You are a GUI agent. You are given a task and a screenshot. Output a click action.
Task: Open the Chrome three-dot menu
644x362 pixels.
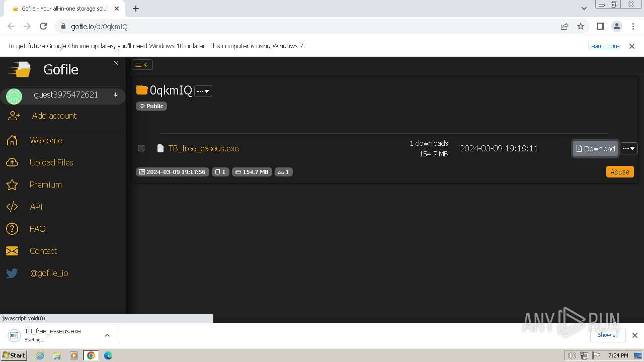coord(633,27)
